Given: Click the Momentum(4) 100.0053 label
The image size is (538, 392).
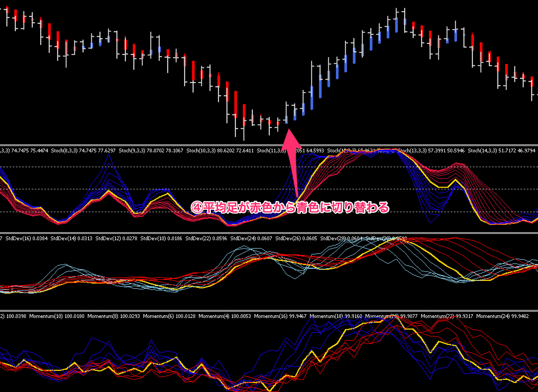Looking at the screenshot, I should pos(225,316).
